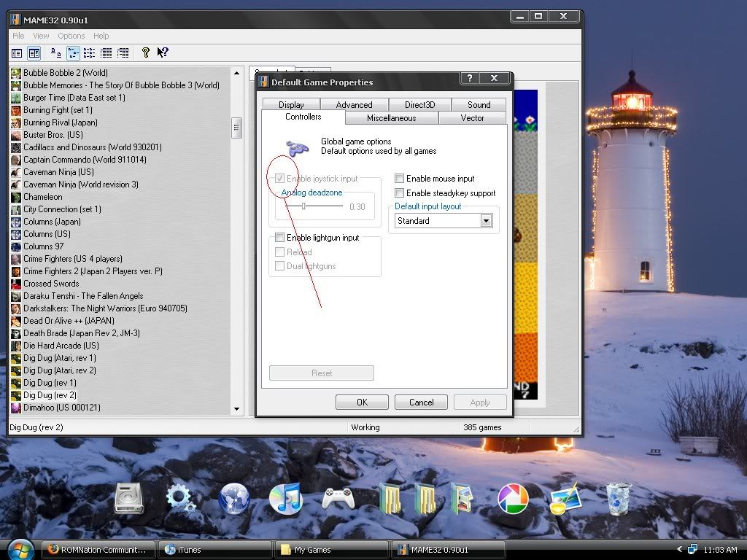The width and height of the screenshot is (747, 560).
Task: Switch to small icons view
Action: click(x=73, y=52)
